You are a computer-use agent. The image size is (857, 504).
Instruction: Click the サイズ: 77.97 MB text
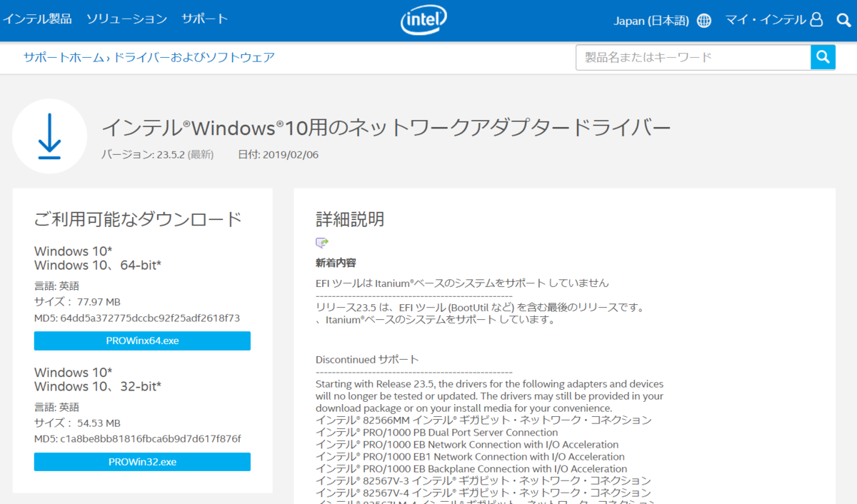(77, 301)
